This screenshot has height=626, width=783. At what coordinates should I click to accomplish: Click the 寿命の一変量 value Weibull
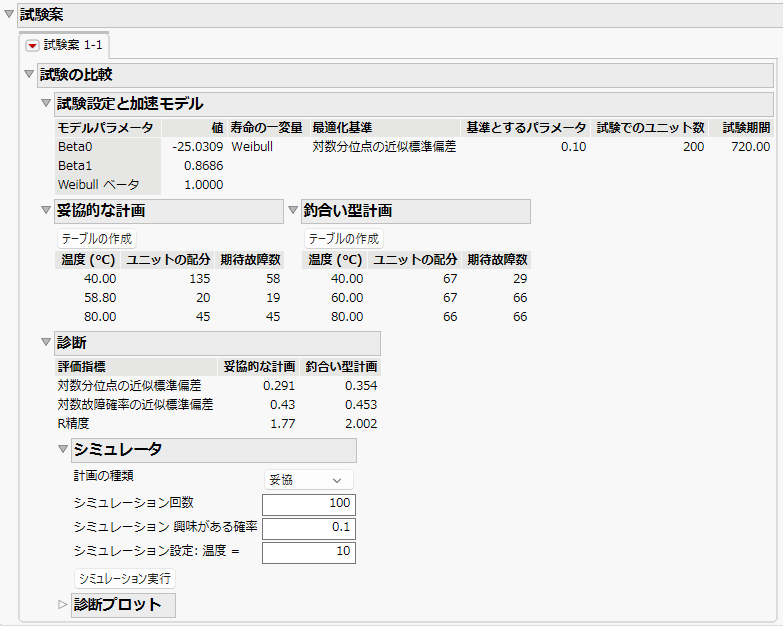click(252, 147)
